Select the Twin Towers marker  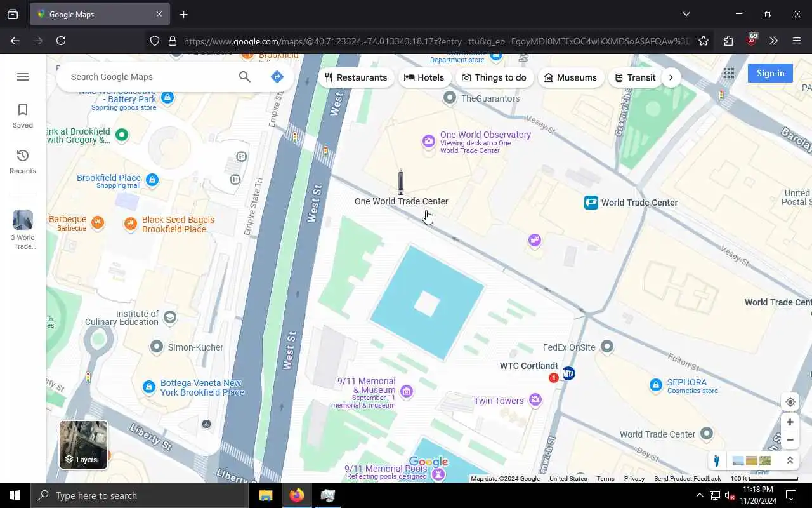[x=535, y=399]
